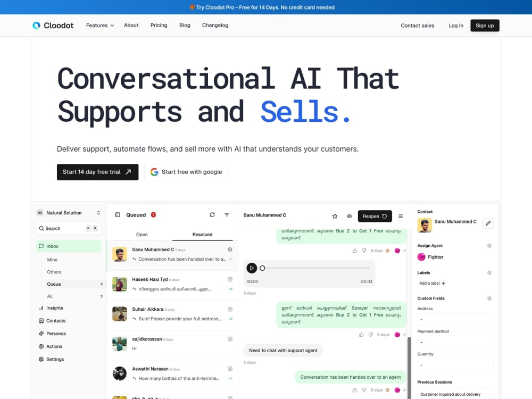The height and width of the screenshot is (399, 532).
Task: Click the chat scrollbar
Action: (409, 368)
